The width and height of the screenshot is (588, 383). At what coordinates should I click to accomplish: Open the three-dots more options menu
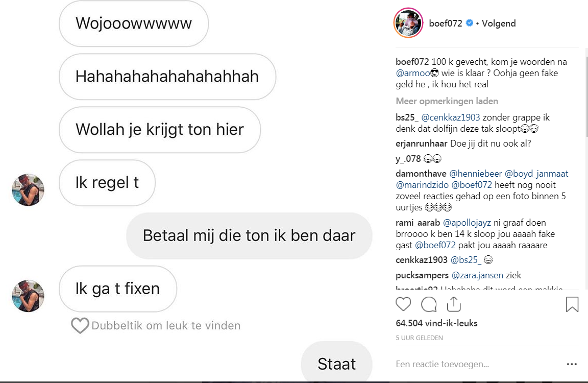572,364
